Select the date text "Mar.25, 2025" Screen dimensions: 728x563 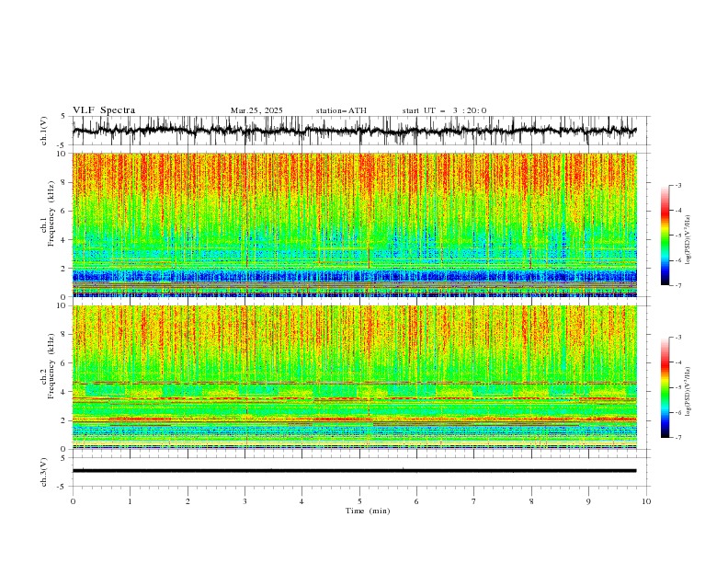[x=256, y=110]
